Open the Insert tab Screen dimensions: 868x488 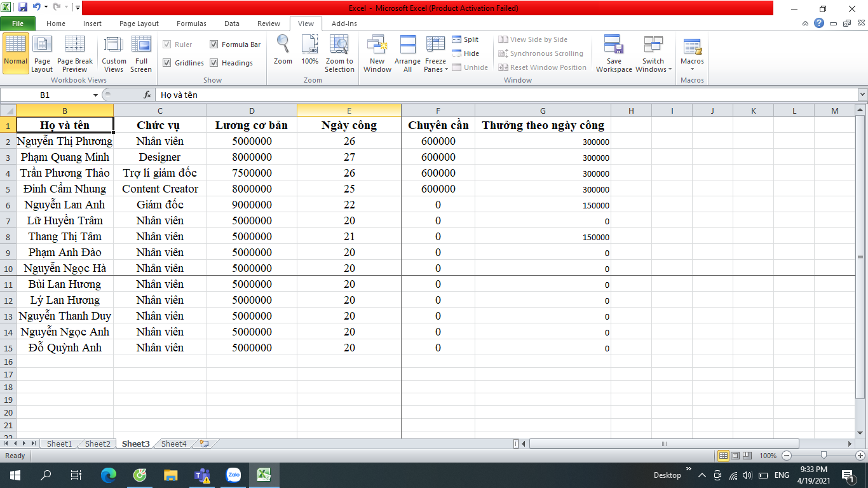[92, 24]
